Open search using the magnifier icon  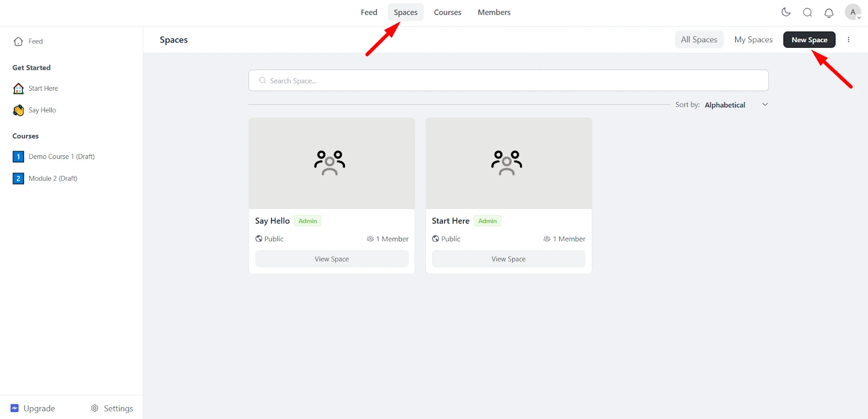click(807, 12)
